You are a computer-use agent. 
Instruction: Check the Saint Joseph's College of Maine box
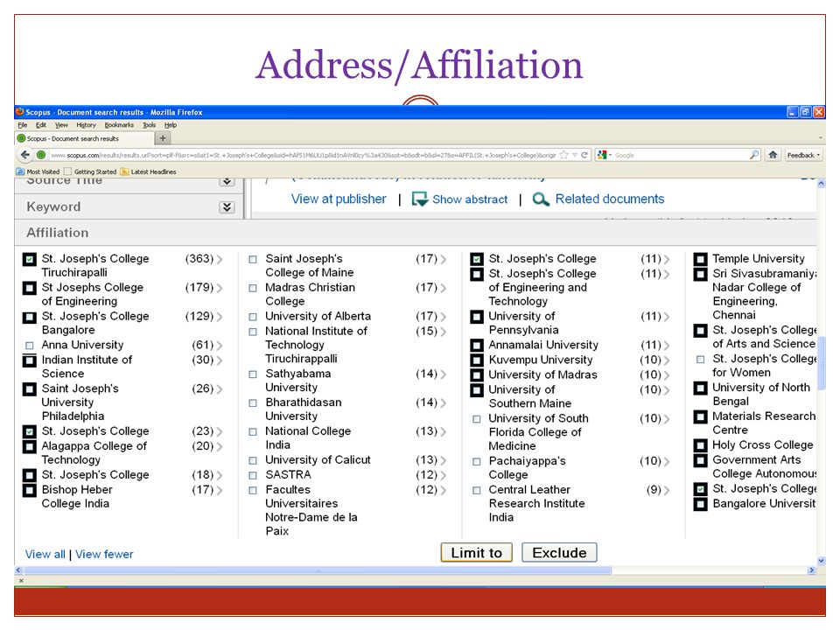pyautogui.click(x=253, y=259)
